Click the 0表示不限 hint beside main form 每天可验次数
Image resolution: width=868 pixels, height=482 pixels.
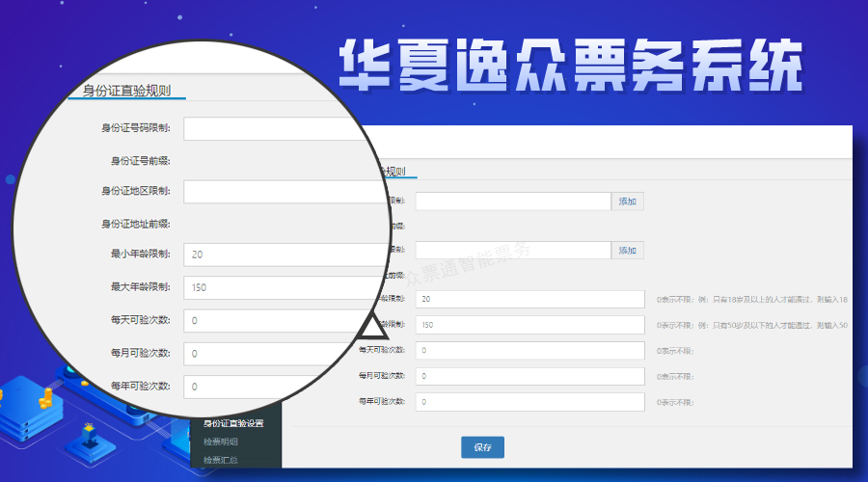coord(675,351)
